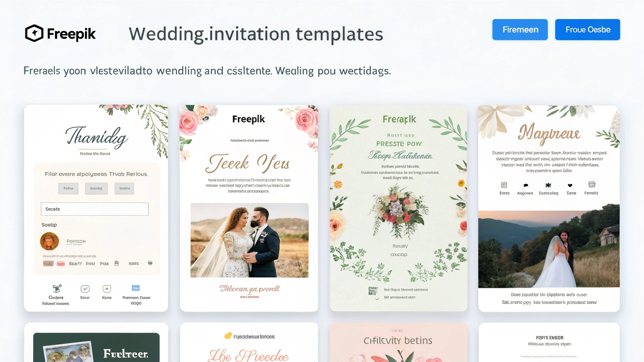Click the QR code icon on green template
This screenshot has width=644, height=362.
[373, 291]
